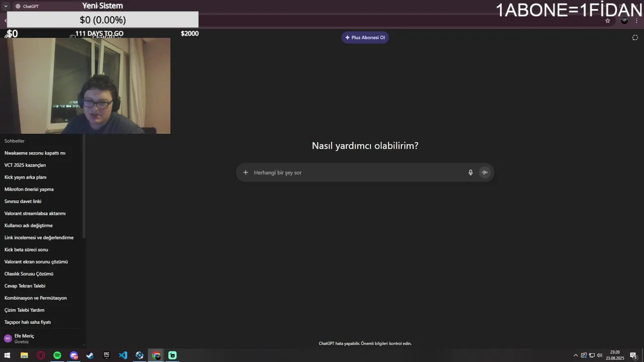
Task: Click the display tray icon with blue dot
Action: tap(584, 355)
